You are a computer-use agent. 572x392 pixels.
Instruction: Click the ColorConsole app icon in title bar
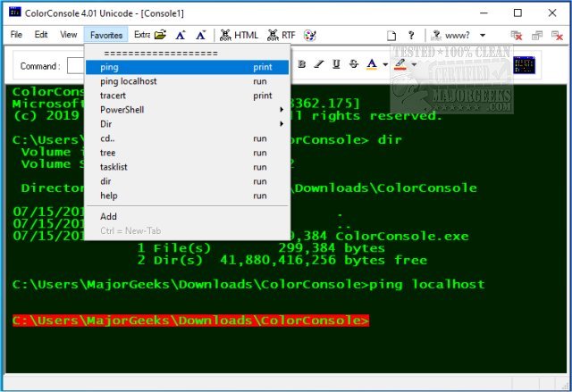15,13
